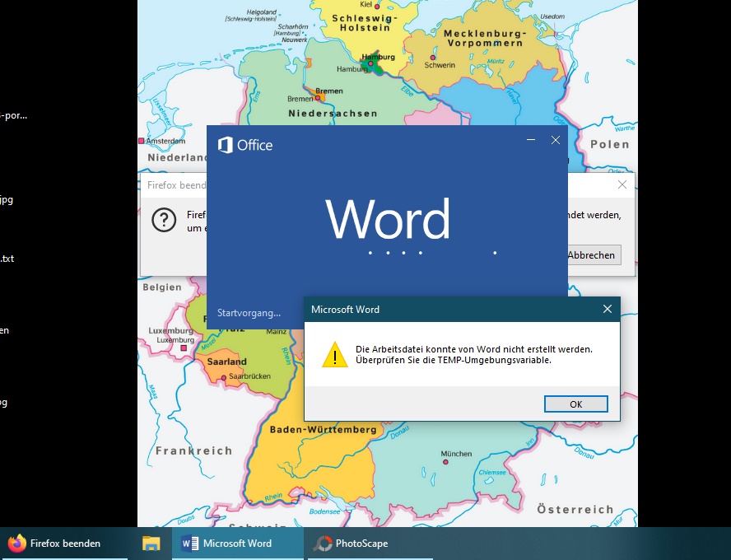Select the yellow warning icon in error dialog
Viewport: 731px width, 560px height.
(335, 354)
